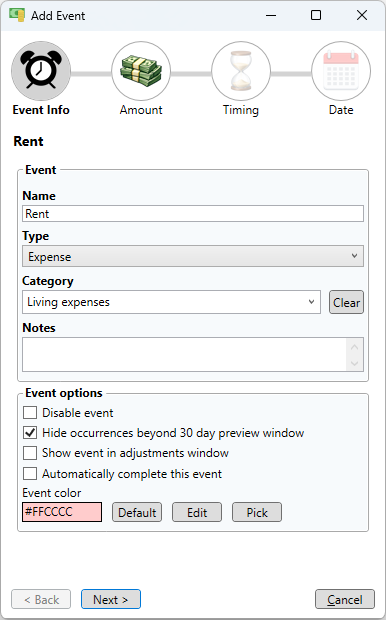Select the Event Info alarm clock step icon
This screenshot has width=386, height=620.
tap(41, 71)
